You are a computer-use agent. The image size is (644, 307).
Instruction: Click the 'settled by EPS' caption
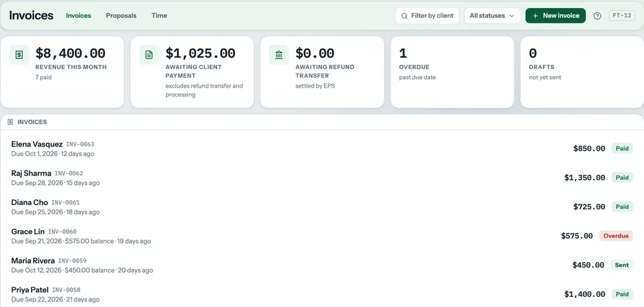pos(315,86)
